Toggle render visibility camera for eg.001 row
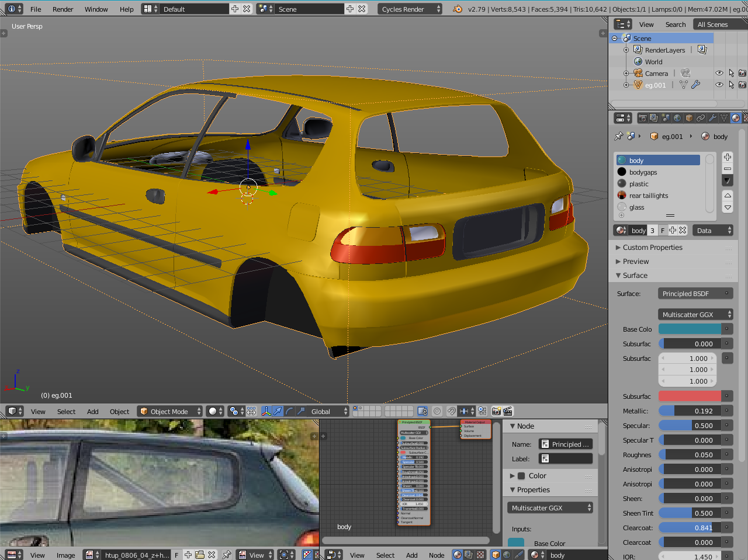The image size is (748, 560). click(742, 85)
